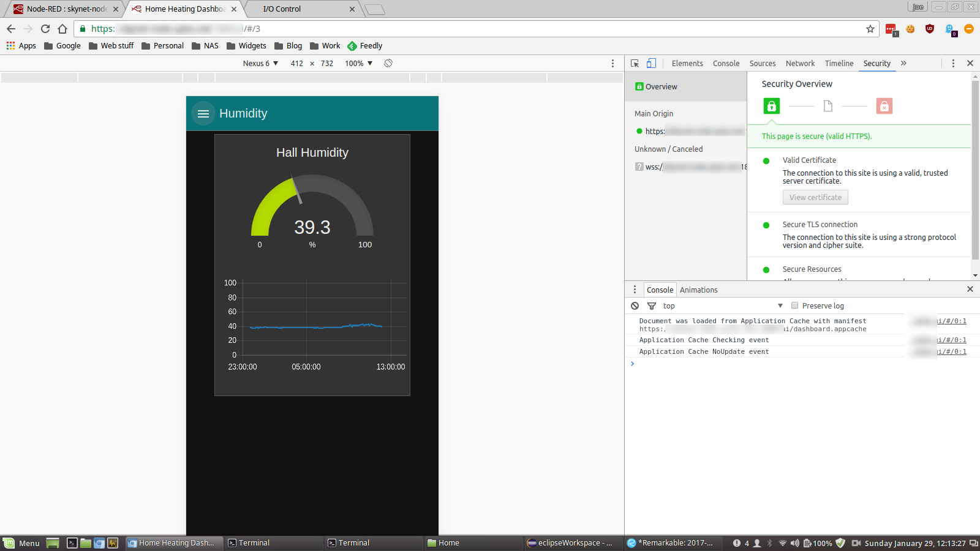Click the console filter funnel icon
This screenshot has height=551, width=980.
[x=652, y=305]
